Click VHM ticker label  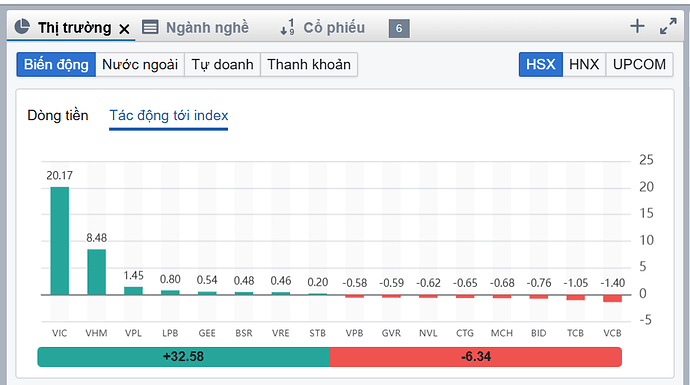(x=96, y=333)
